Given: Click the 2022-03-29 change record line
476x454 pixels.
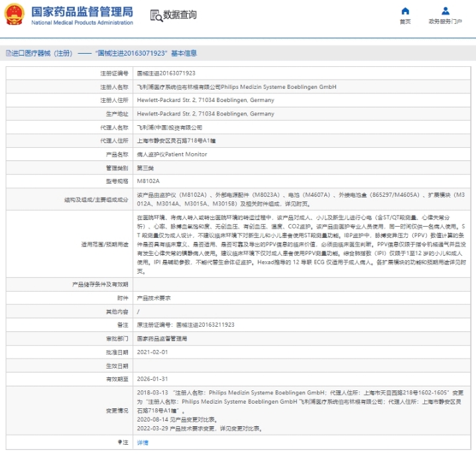Looking at the screenshot, I should click(200, 428).
